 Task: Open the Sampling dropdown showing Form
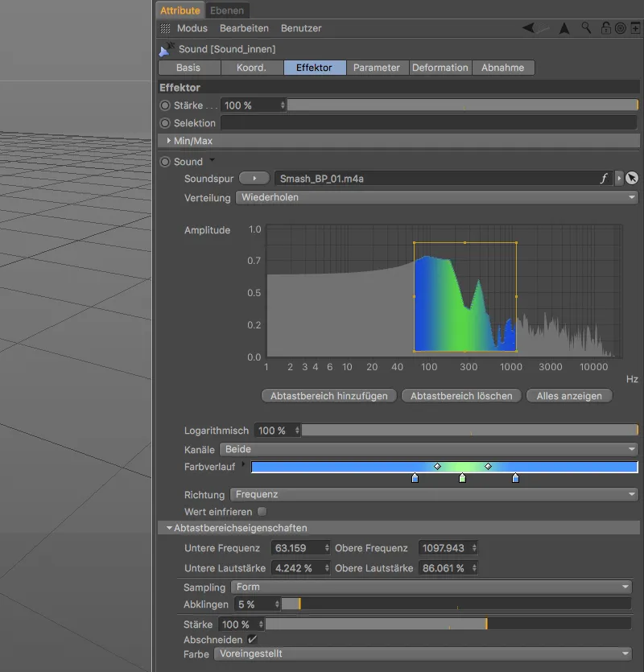431,587
